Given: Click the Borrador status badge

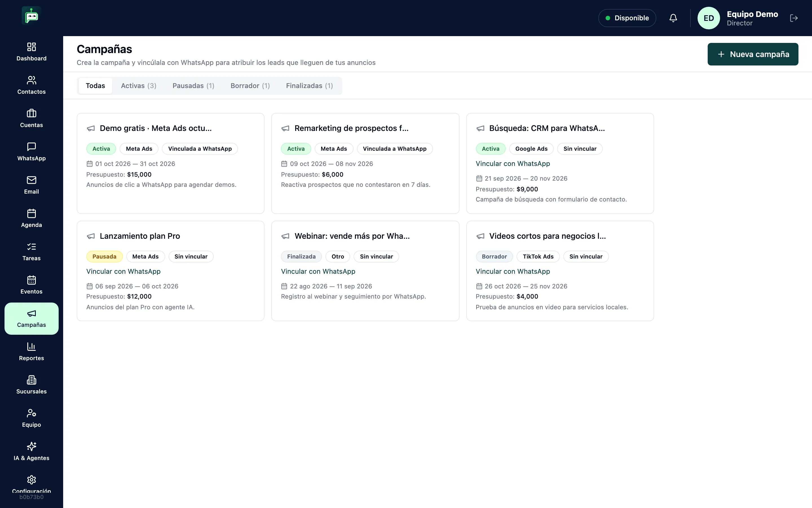Looking at the screenshot, I should (494, 257).
